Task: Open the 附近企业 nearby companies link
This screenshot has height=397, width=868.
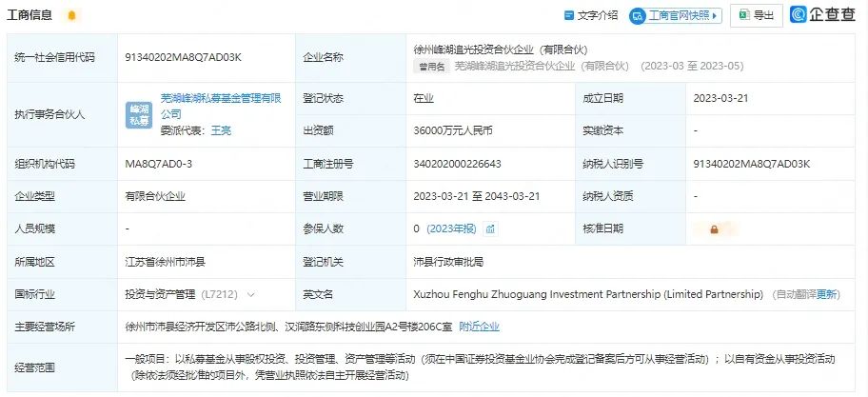Action: (480, 327)
